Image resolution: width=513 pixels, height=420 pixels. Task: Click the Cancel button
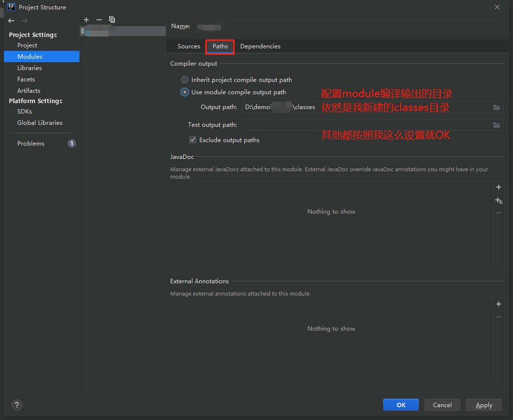442,405
